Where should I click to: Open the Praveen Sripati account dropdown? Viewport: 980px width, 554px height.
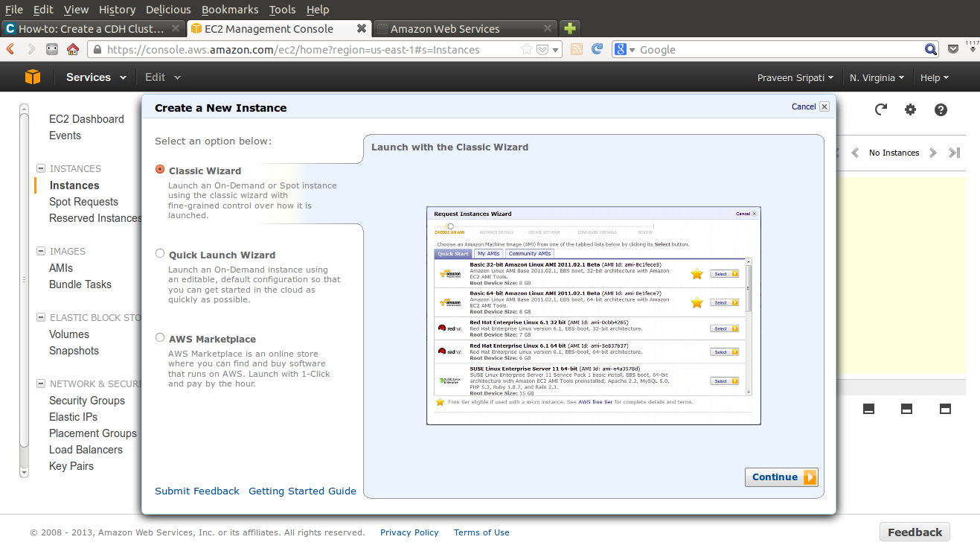pos(796,77)
